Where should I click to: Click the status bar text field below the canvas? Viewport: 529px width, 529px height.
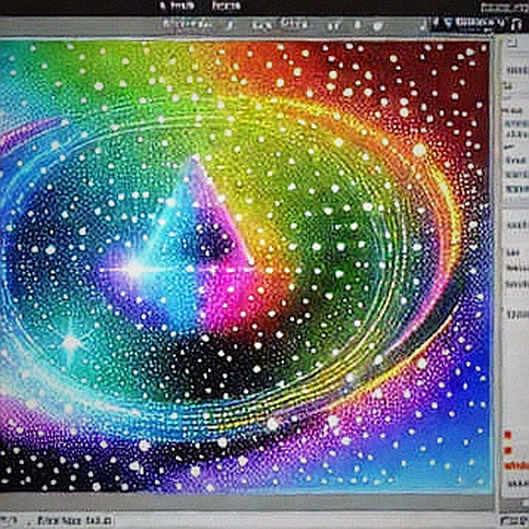(x=74, y=520)
